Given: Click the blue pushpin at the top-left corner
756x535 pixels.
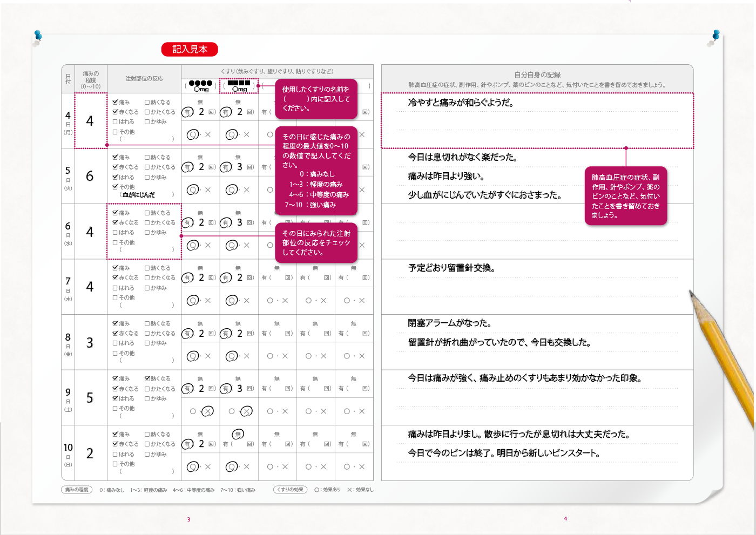Looking at the screenshot, I should point(38,36).
